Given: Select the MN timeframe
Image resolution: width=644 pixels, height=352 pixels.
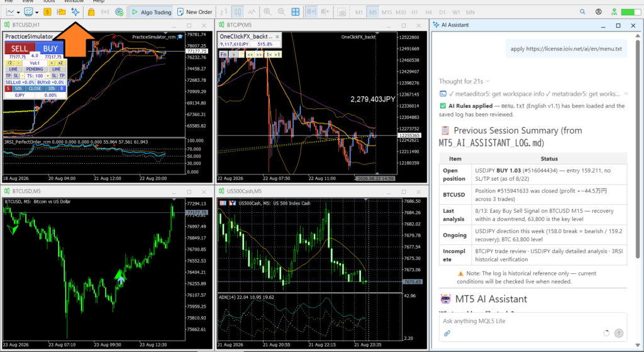Looking at the screenshot, I should 470,13.
